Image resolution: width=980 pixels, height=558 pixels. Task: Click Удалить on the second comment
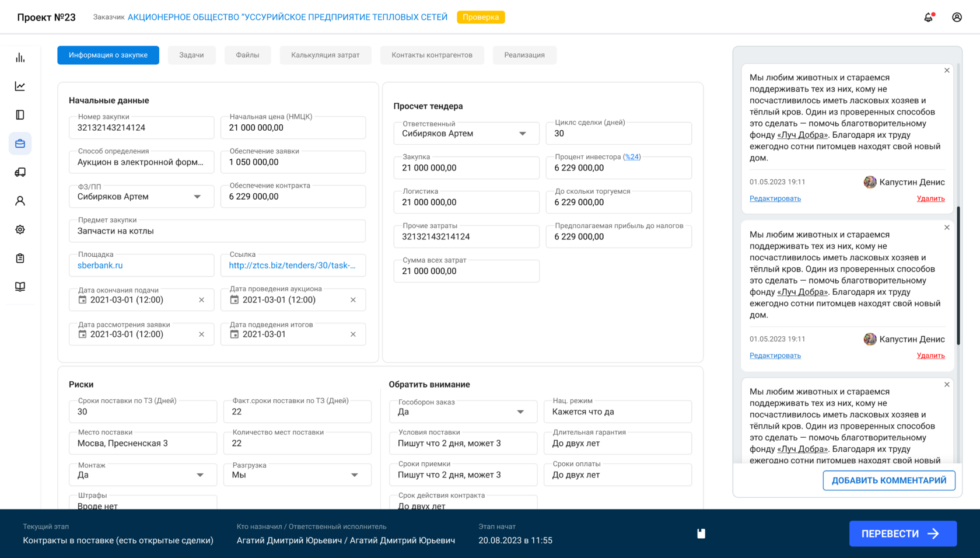pos(930,355)
